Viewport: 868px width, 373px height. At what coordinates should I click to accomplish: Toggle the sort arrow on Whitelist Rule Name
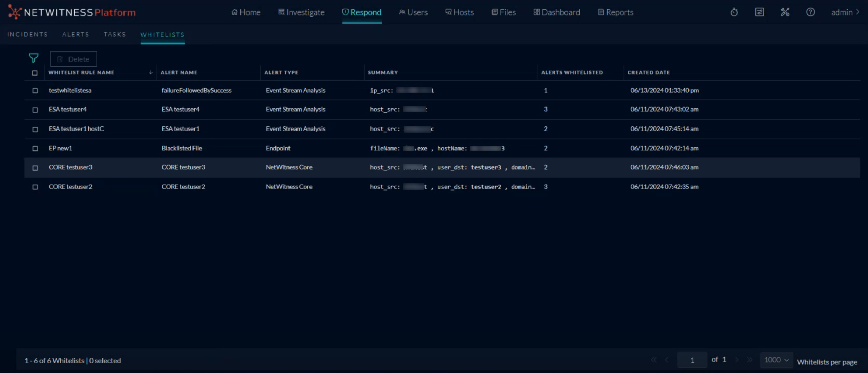[x=151, y=72]
